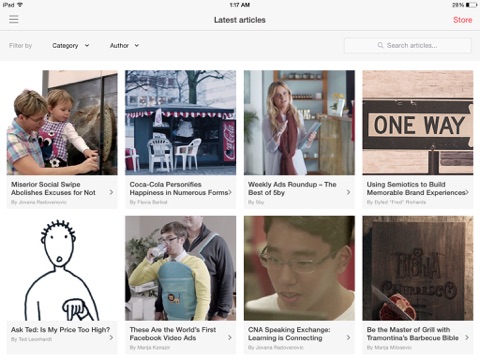Viewport: 480px width, 360px height.
Task: Expand the Author filter dropdown
Action: pos(124,46)
